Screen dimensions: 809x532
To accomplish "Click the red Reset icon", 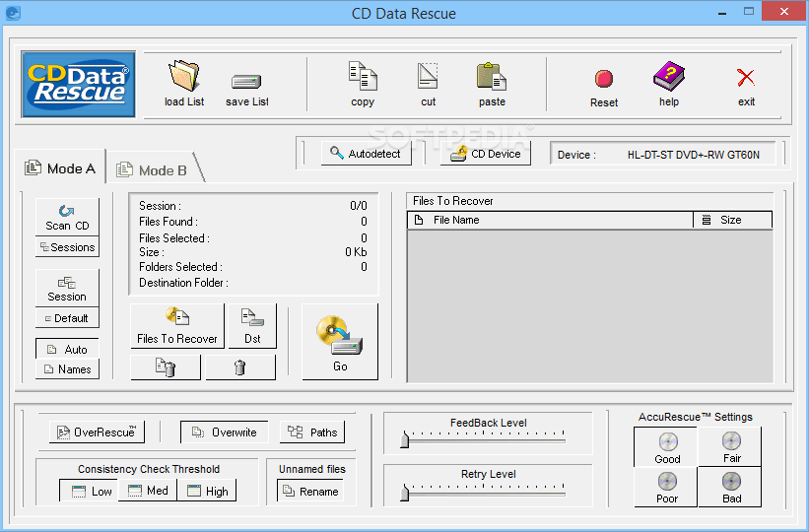I will click(x=604, y=79).
